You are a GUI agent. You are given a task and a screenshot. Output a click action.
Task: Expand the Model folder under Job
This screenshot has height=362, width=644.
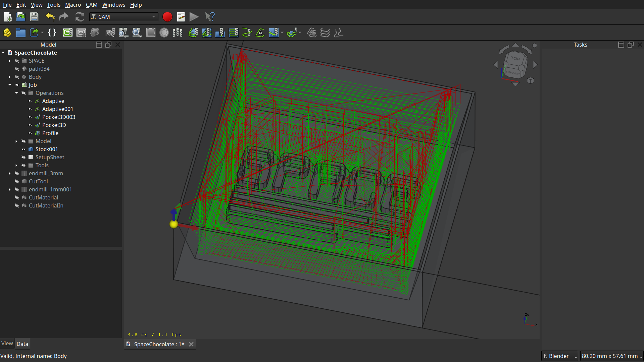tap(16, 141)
